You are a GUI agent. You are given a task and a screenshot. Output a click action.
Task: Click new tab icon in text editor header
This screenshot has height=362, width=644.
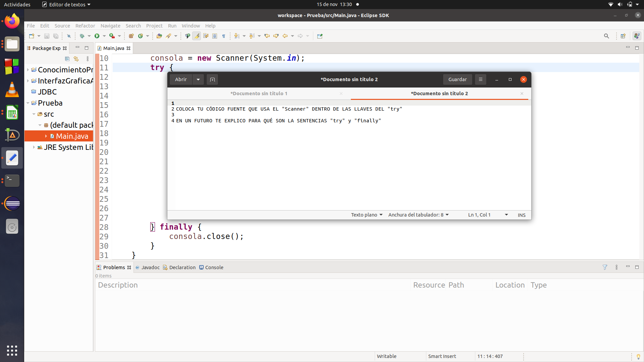pos(212,79)
